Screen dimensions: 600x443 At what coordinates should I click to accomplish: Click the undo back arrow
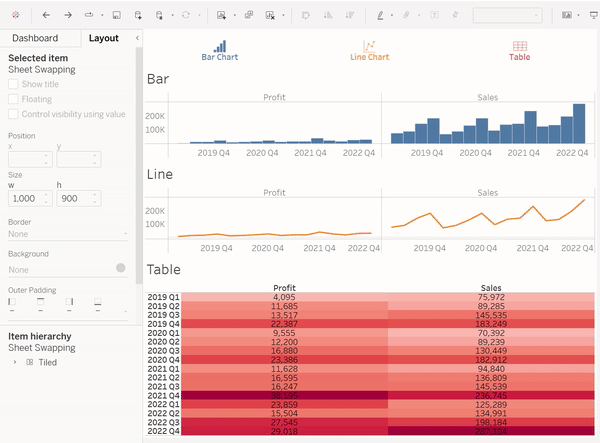click(47, 16)
